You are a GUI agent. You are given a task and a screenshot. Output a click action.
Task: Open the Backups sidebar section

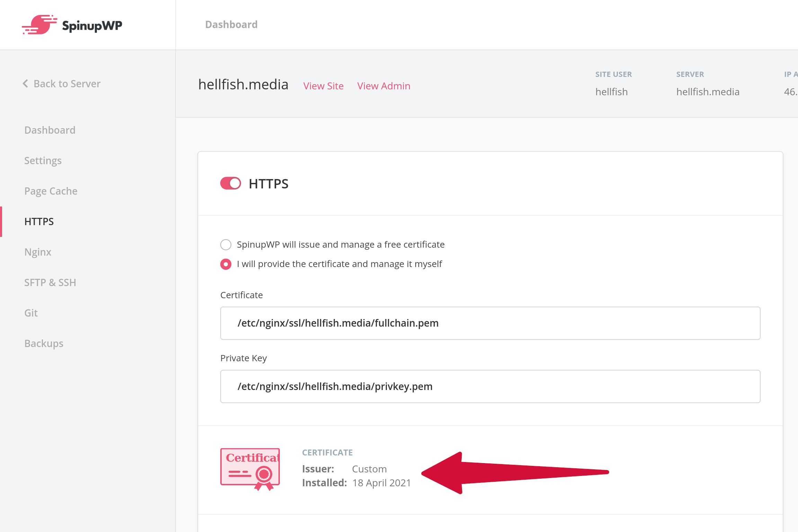pos(44,343)
